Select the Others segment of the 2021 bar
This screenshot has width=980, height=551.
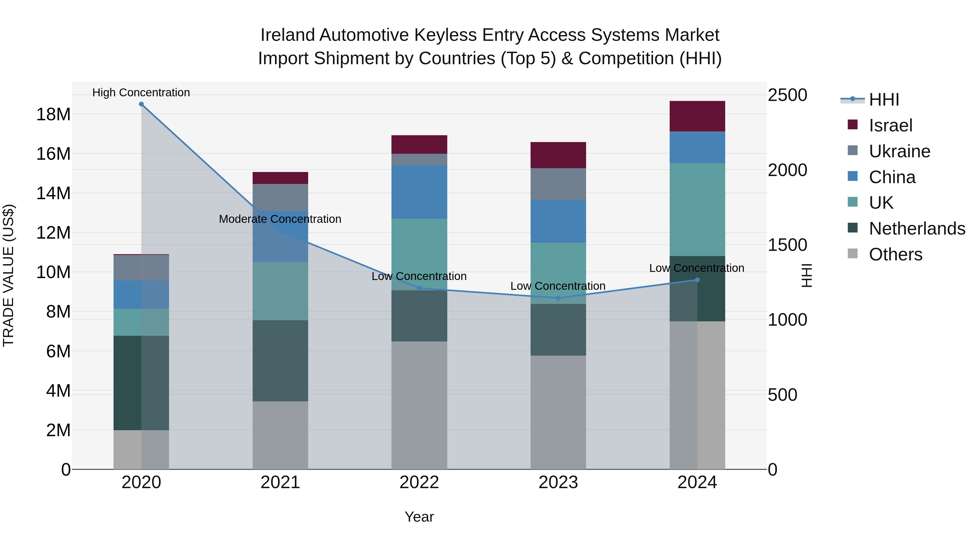point(280,435)
